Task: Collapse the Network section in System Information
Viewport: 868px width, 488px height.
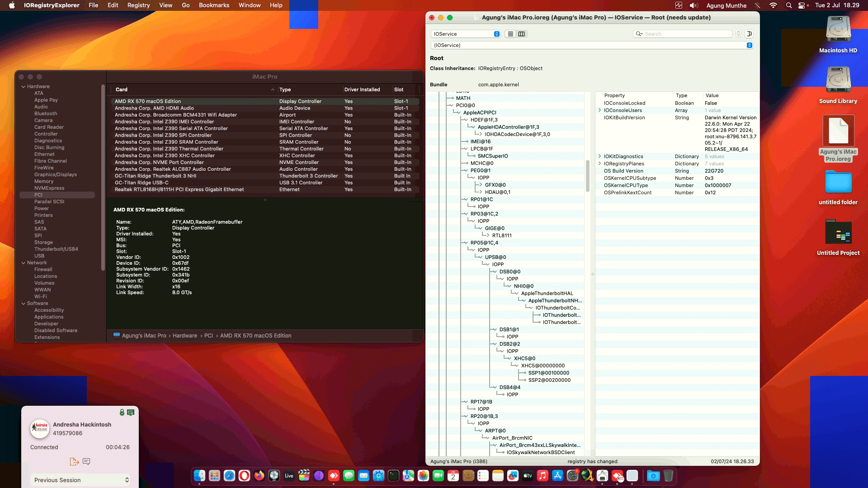Action: coord(24,263)
